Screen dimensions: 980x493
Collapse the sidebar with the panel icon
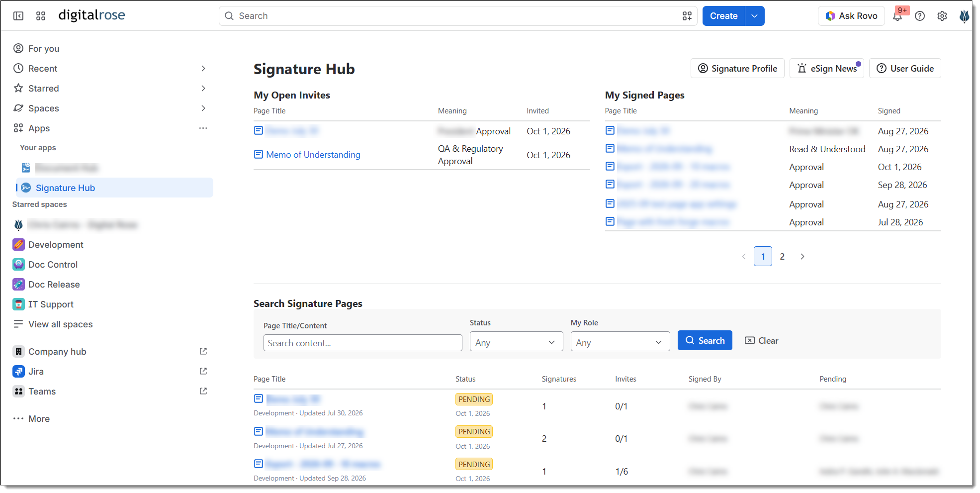(x=18, y=16)
